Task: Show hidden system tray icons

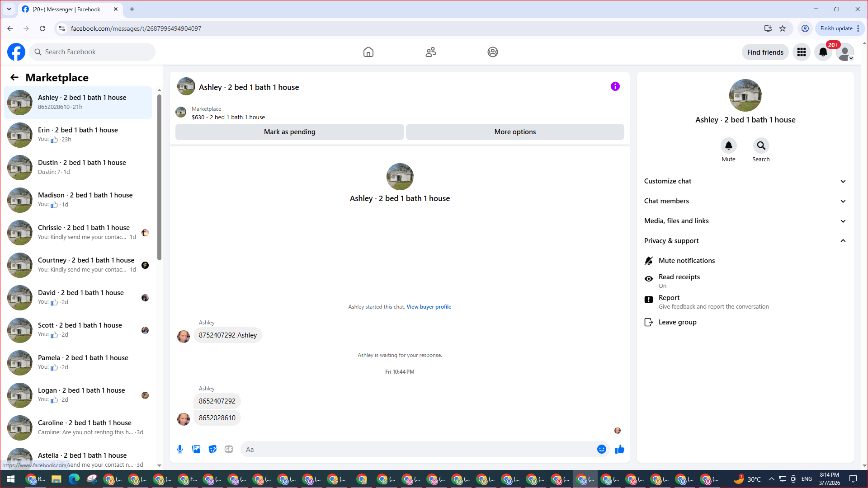Action: [x=771, y=479]
